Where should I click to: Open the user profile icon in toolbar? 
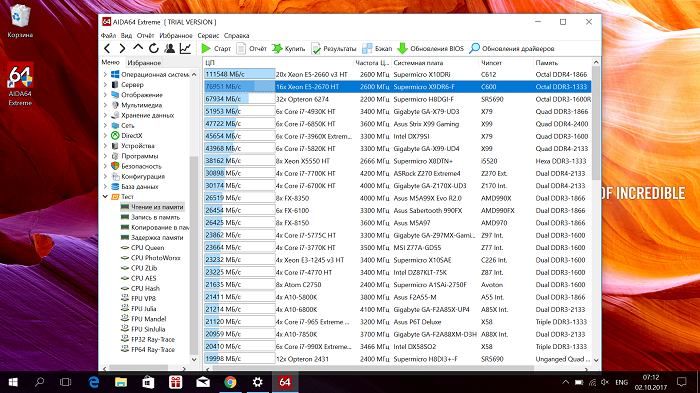(x=170, y=49)
